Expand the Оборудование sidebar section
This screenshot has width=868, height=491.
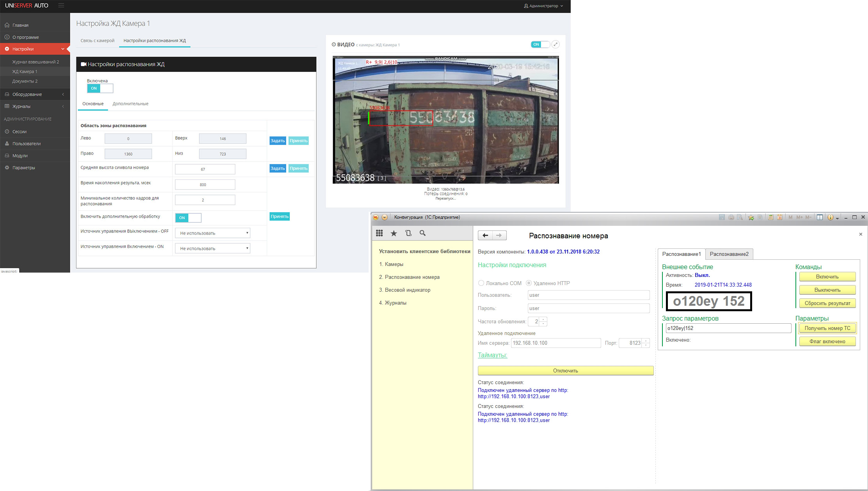click(x=35, y=94)
